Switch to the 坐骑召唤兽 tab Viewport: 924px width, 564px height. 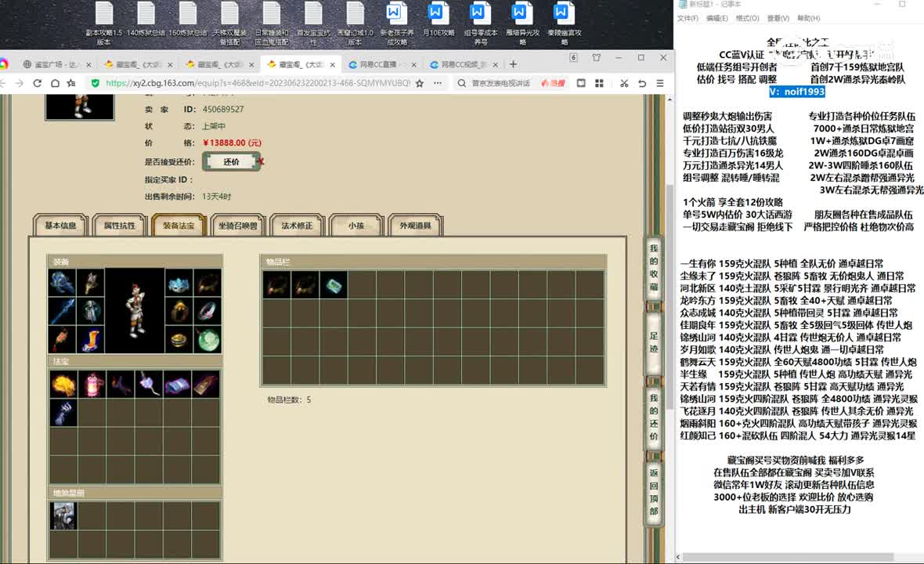[x=238, y=226]
